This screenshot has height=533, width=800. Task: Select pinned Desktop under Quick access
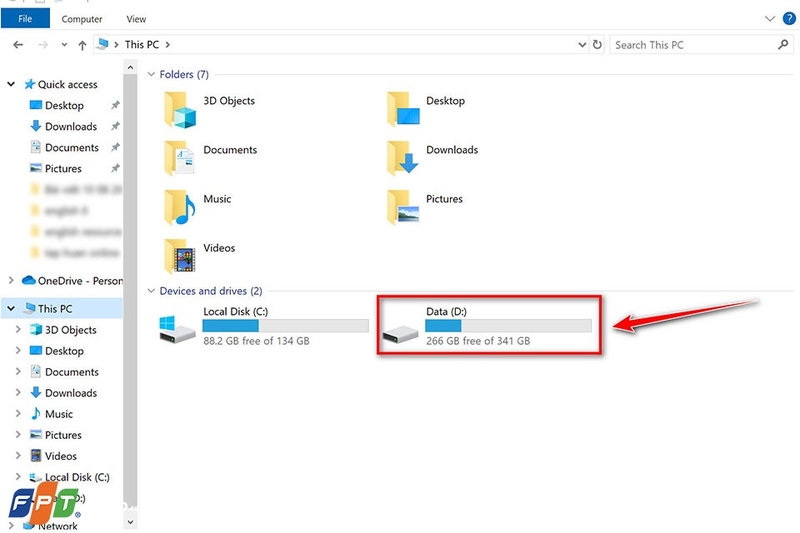click(x=64, y=106)
